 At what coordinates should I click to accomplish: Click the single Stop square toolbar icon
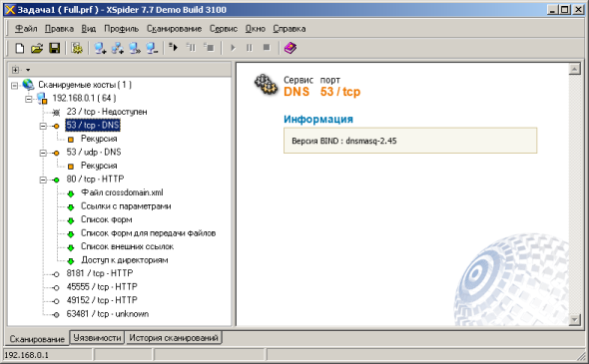pyautogui.click(x=267, y=48)
